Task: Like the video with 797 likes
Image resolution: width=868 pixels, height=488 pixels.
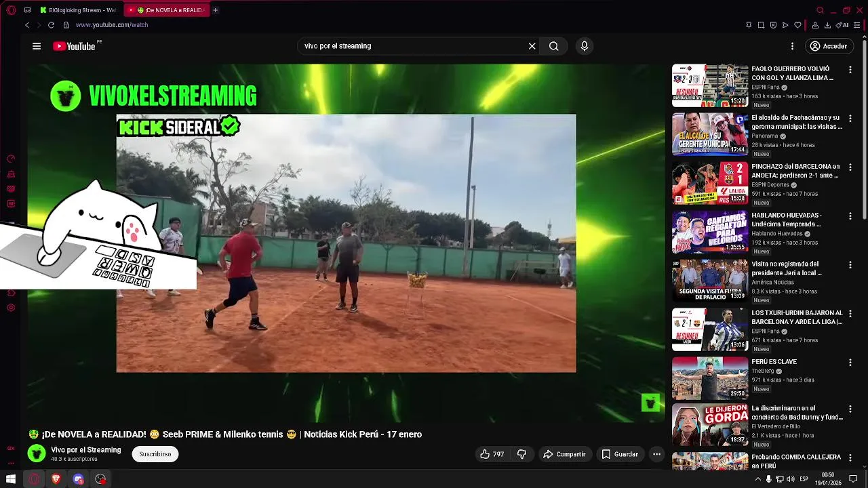Action: (x=492, y=454)
